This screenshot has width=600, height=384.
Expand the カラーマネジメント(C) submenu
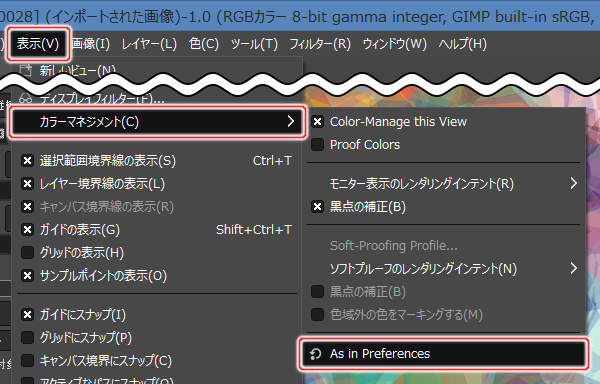tap(158, 122)
